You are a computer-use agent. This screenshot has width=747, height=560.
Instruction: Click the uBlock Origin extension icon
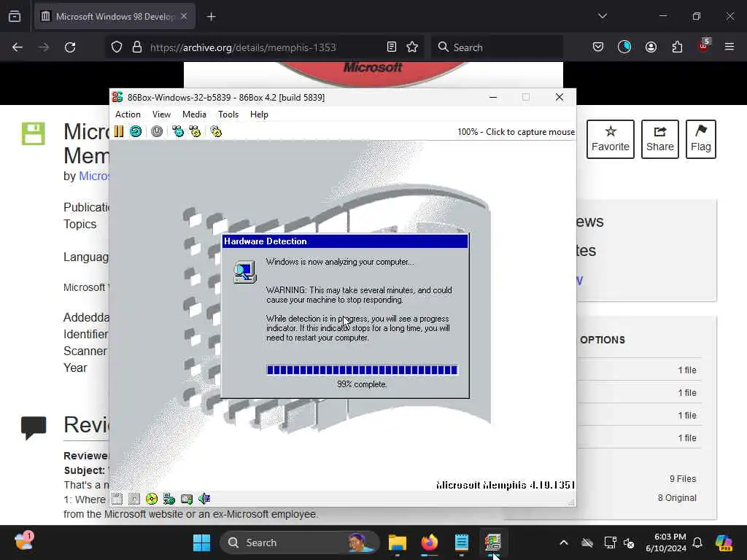[704, 46]
